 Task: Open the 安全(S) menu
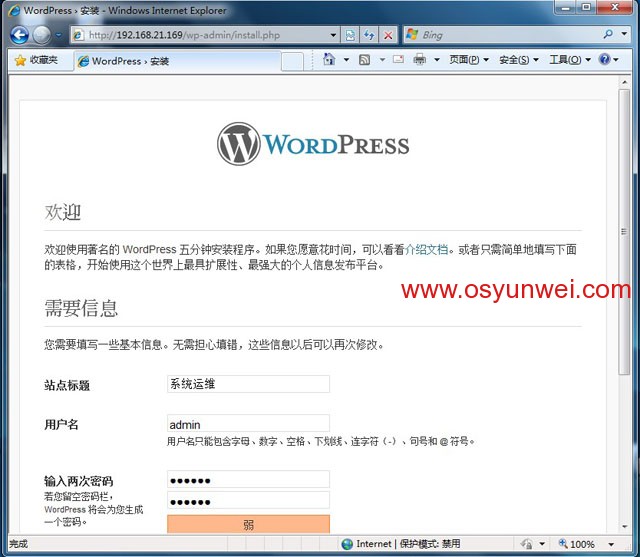click(x=519, y=60)
